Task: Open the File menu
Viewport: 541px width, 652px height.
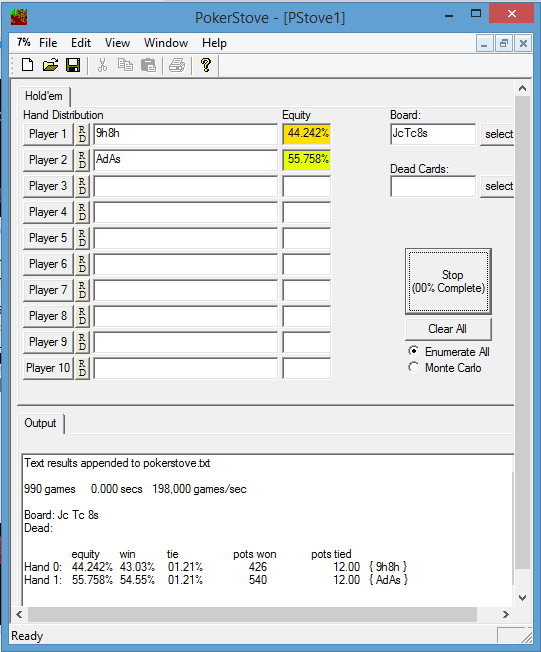Action: click(48, 43)
